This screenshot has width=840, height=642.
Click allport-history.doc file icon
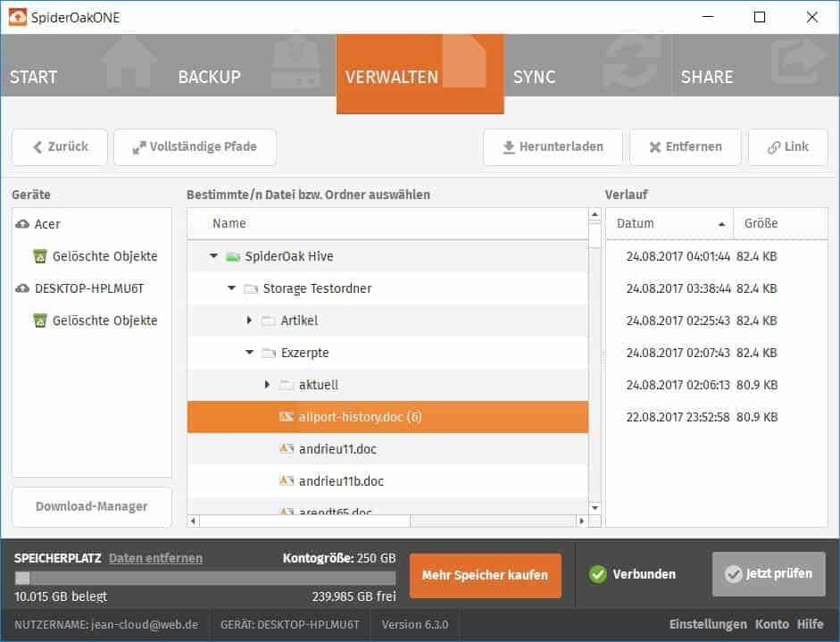pyautogui.click(x=287, y=416)
